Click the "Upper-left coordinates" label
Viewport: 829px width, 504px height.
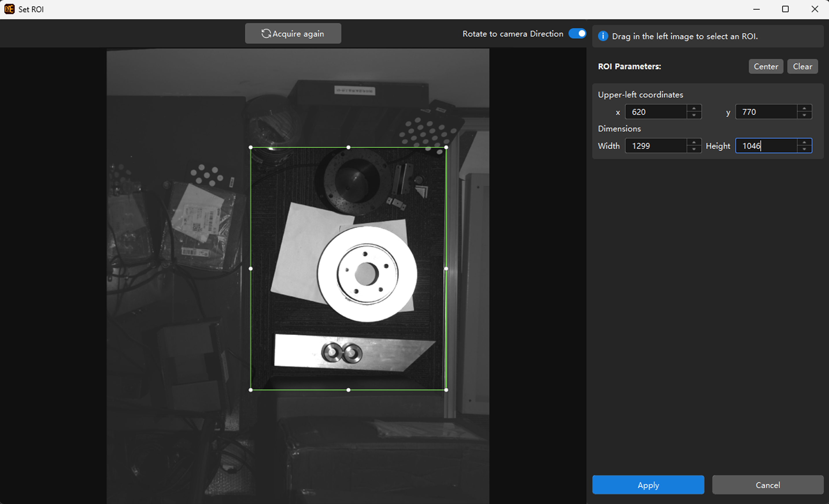tap(640, 95)
